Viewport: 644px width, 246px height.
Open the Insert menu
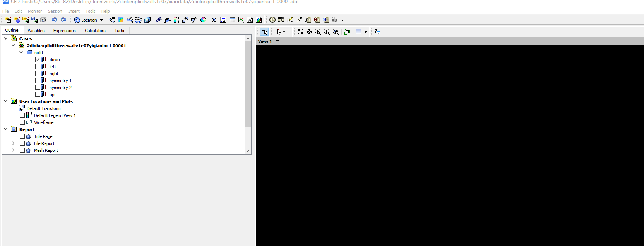click(74, 11)
